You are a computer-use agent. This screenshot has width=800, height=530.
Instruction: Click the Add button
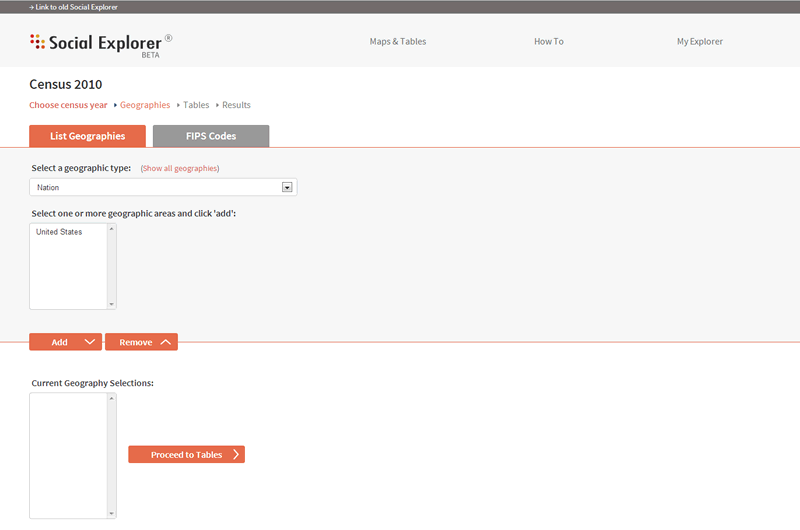pyautogui.click(x=65, y=342)
